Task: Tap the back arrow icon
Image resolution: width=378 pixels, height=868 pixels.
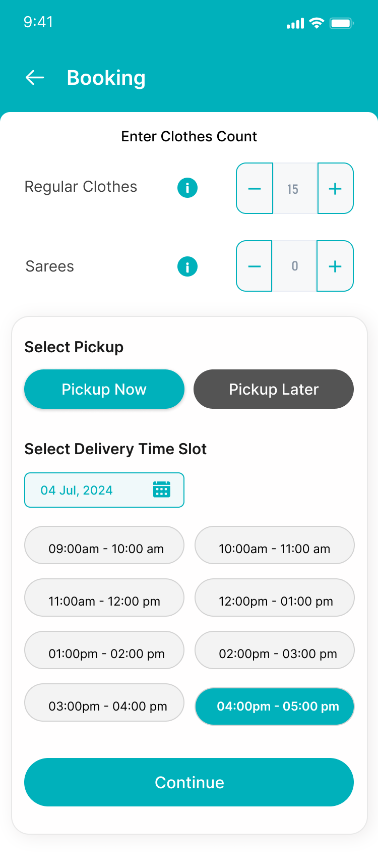Action: (x=35, y=78)
